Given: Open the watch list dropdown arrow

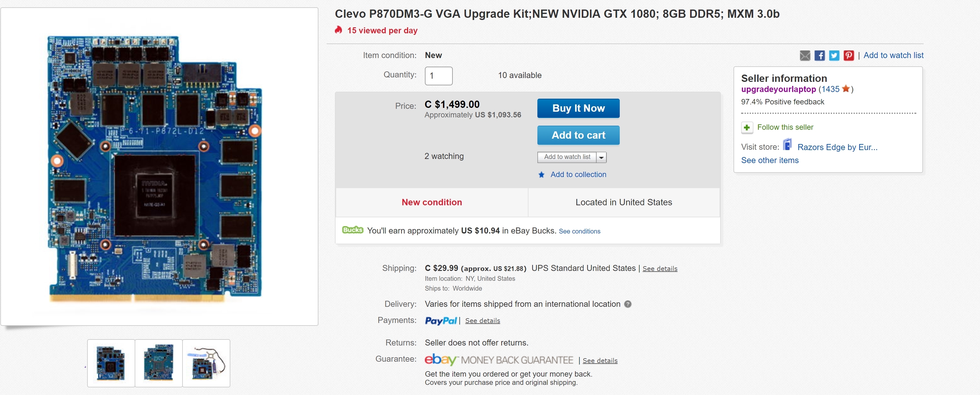Looking at the screenshot, I should click(601, 157).
